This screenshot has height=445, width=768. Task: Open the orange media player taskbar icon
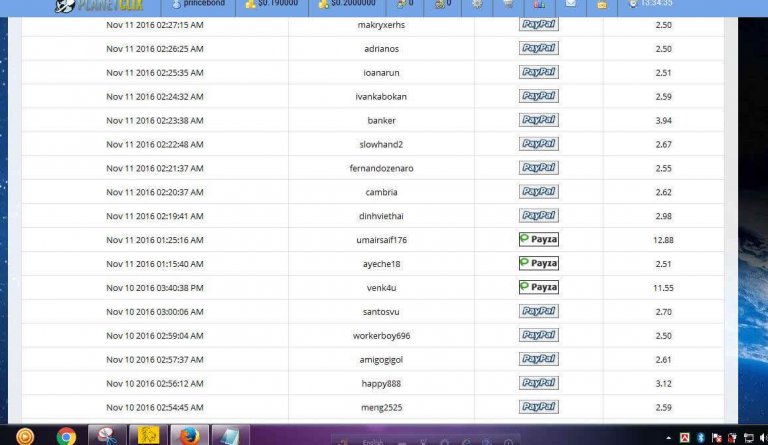click(25, 435)
